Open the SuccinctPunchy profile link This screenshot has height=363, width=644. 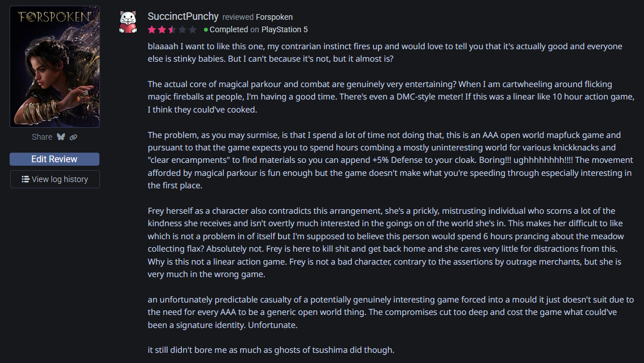(x=182, y=16)
